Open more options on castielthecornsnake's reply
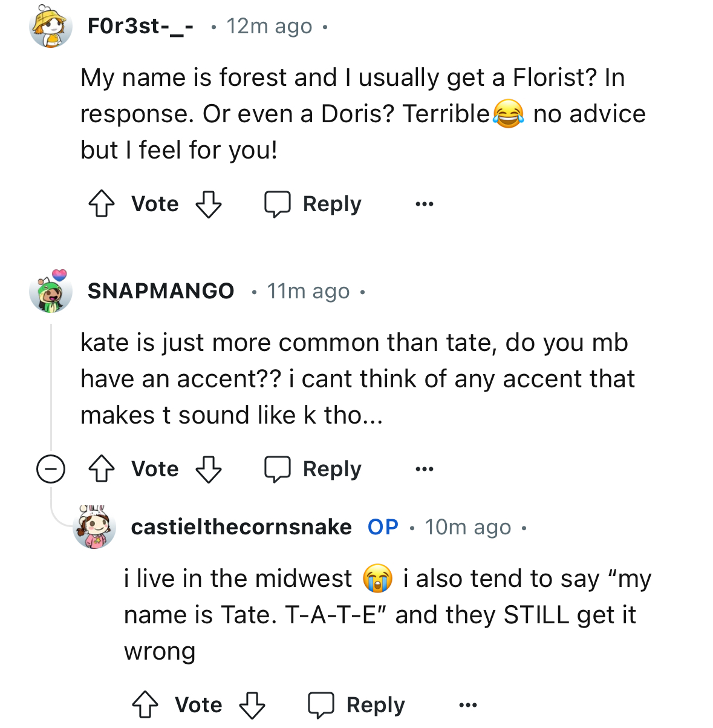The width and height of the screenshot is (713, 728). [x=468, y=705]
